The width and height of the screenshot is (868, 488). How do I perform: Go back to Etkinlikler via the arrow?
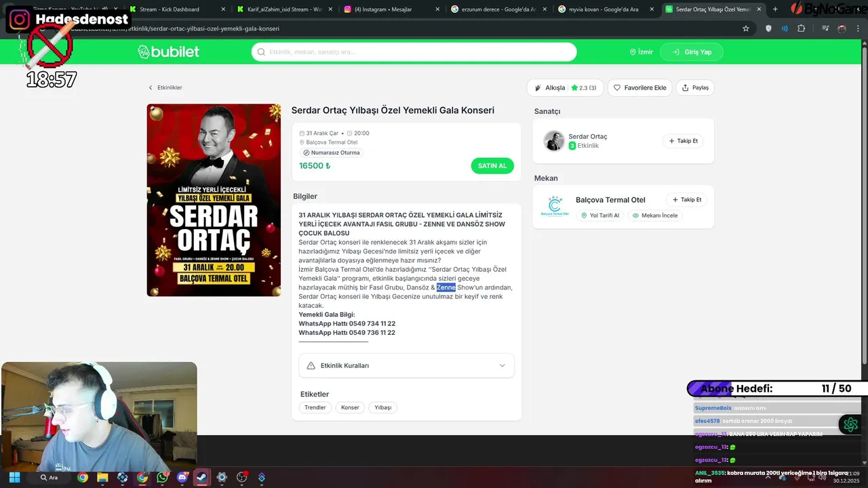coord(165,87)
